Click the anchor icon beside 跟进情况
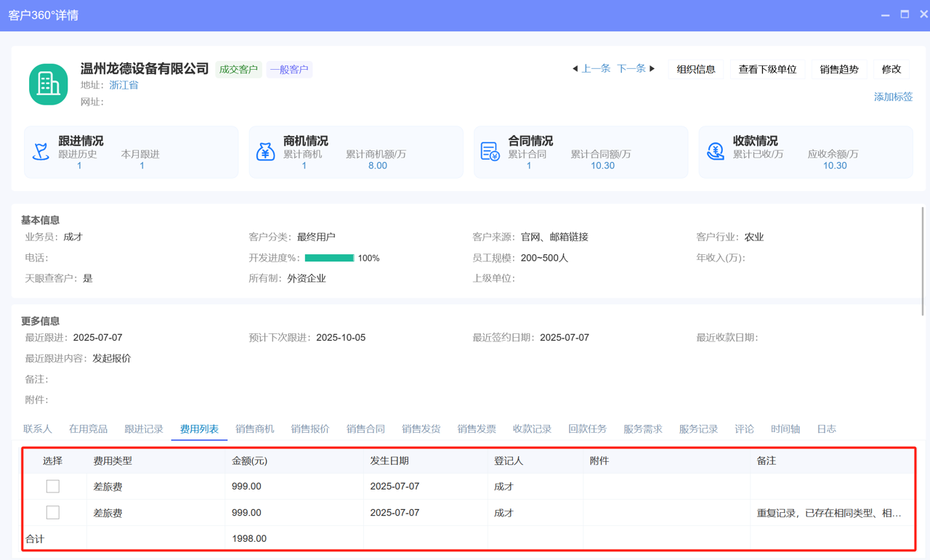Screen dimensions: 930x560 tap(41, 151)
